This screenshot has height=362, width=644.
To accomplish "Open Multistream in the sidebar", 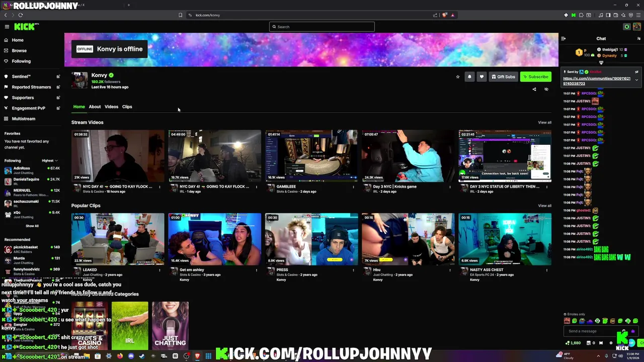I will coord(24,119).
